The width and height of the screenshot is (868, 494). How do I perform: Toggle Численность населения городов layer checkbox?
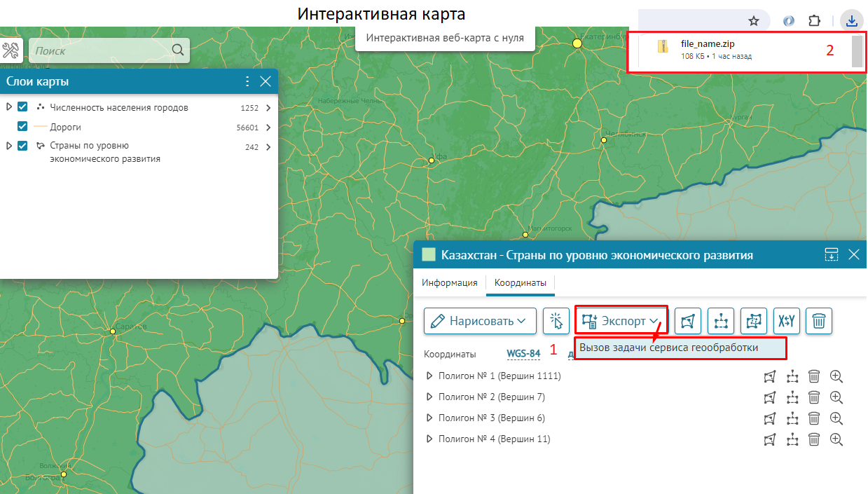(x=22, y=107)
